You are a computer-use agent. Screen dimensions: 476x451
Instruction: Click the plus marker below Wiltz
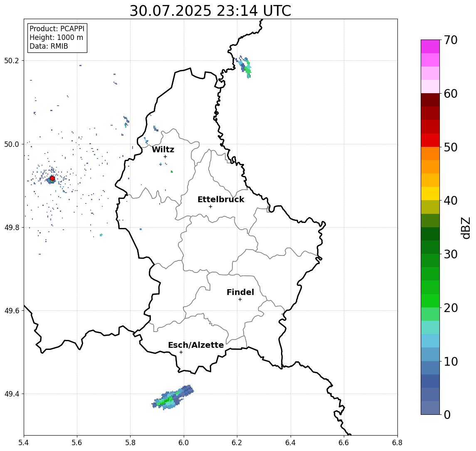[x=165, y=156]
